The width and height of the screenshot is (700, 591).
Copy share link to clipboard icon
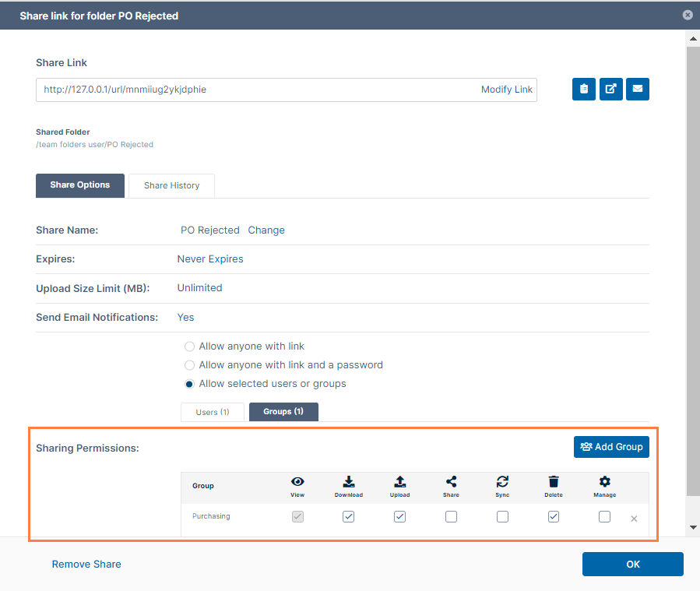(584, 90)
